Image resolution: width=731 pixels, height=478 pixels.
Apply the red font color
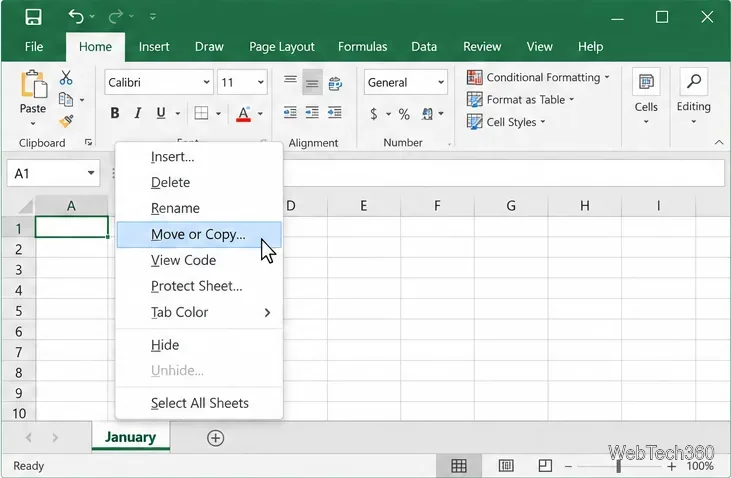pyautogui.click(x=243, y=113)
